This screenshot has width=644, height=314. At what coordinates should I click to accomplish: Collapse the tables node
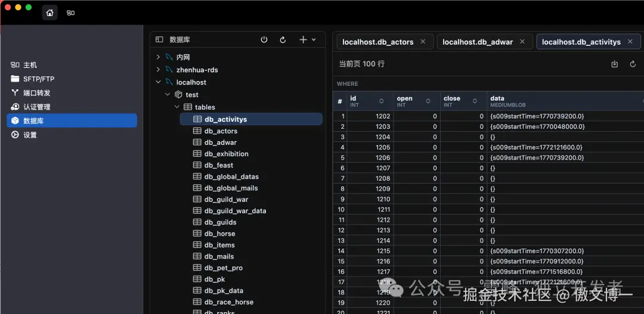[177, 107]
